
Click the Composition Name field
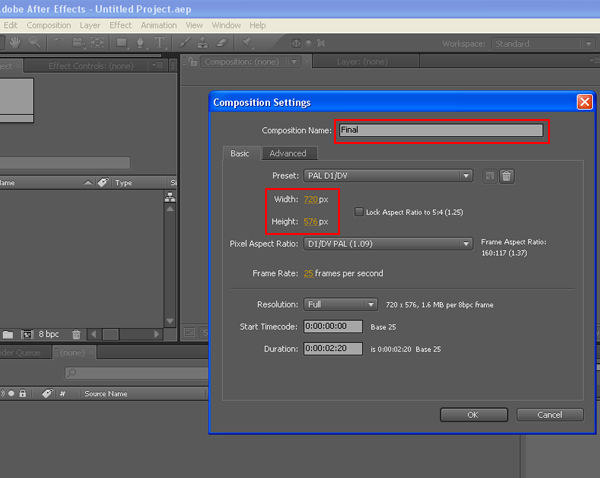441,130
